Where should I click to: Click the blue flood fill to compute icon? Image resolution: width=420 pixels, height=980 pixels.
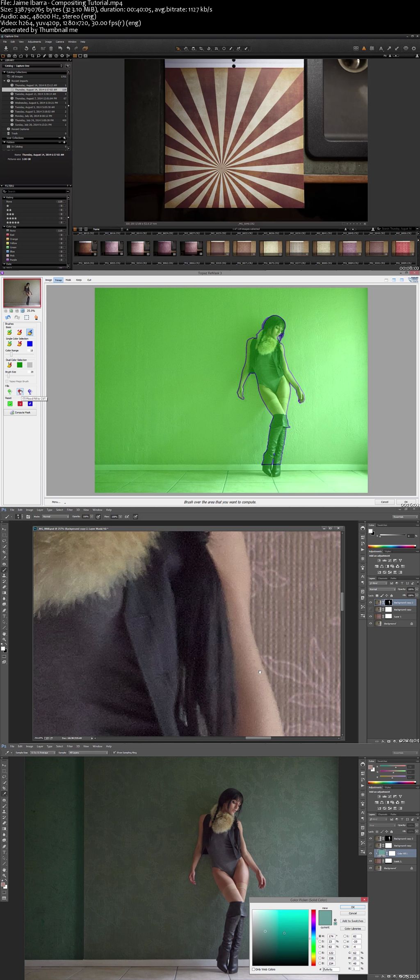point(30,392)
